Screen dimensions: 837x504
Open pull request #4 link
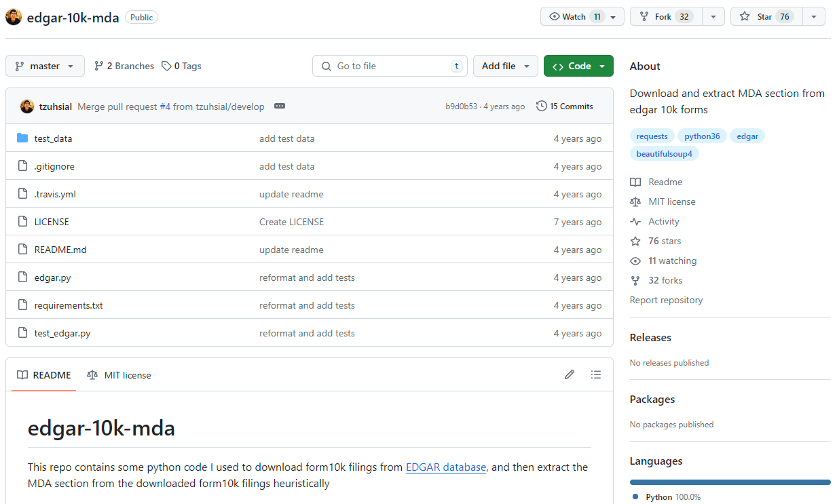point(165,106)
